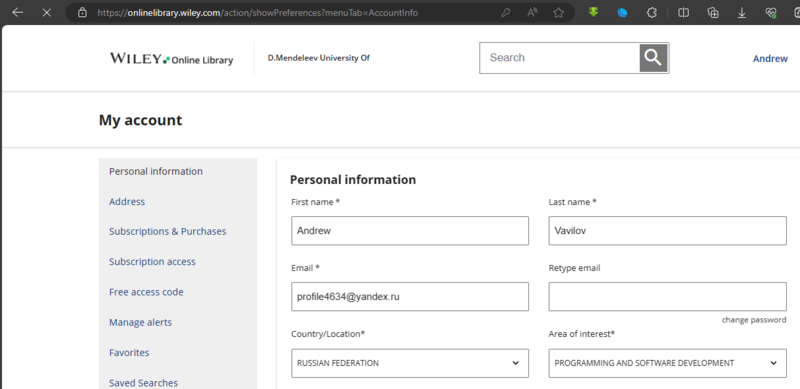Open the Andrew user menu
800x389 pixels.
click(x=770, y=59)
